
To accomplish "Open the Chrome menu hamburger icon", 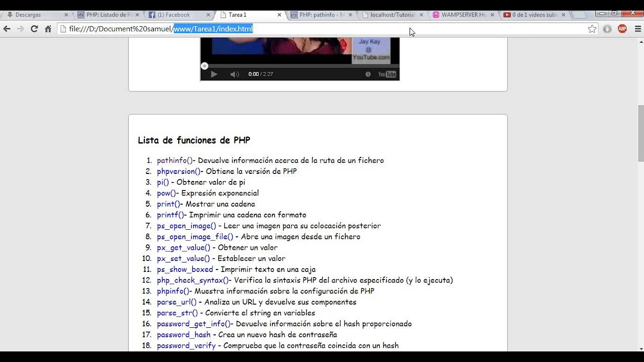I will 637,29.
